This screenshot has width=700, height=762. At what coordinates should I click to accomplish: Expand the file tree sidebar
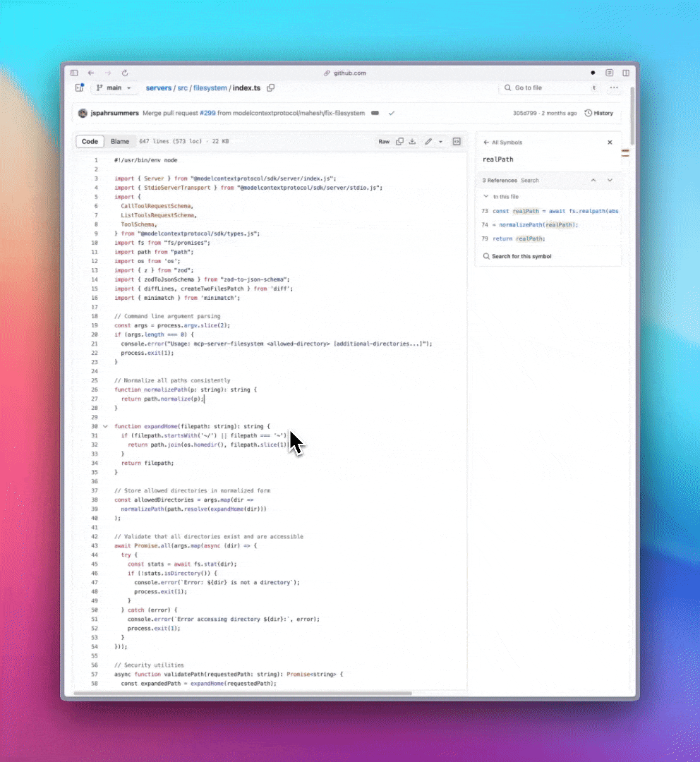79,88
